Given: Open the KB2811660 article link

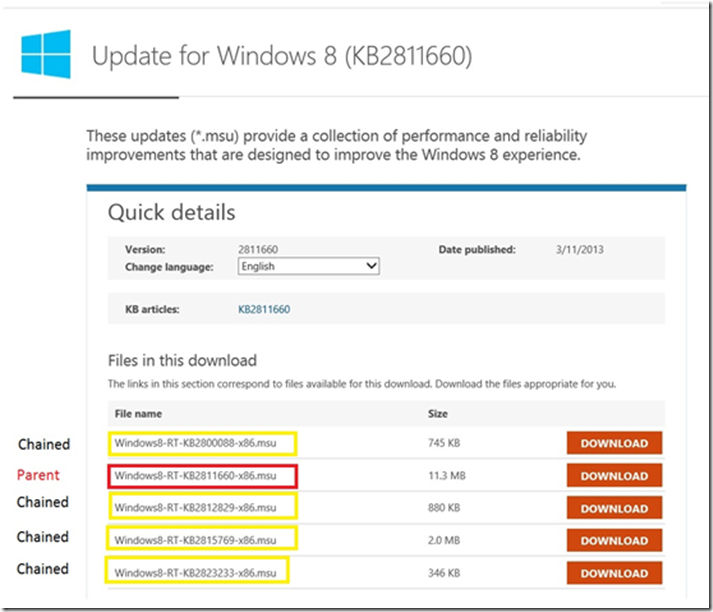Looking at the screenshot, I should coord(264,309).
